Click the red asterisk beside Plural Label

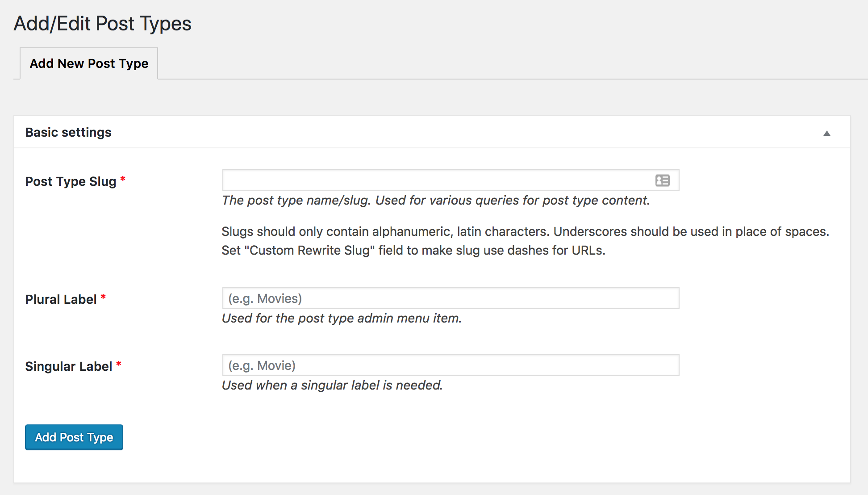pyautogui.click(x=103, y=297)
